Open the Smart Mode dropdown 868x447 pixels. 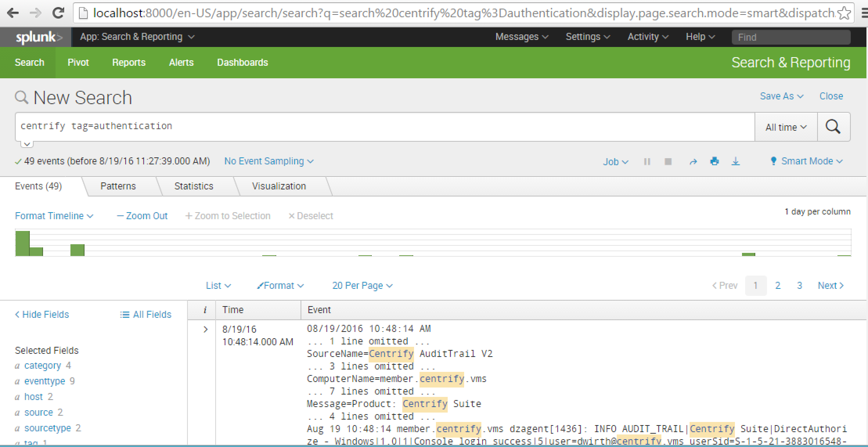[806, 161]
